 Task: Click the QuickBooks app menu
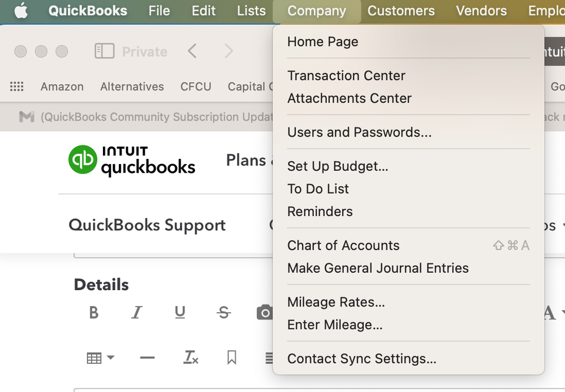tap(88, 10)
